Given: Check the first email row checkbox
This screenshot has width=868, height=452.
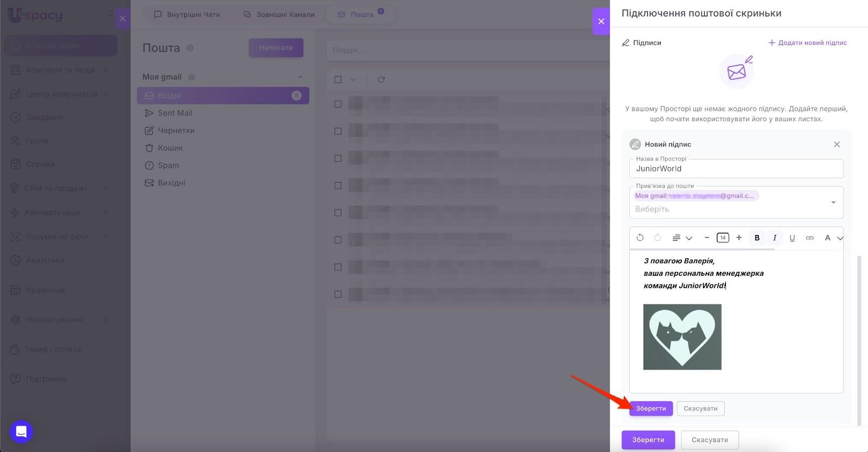Looking at the screenshot, I should tap(338, 104).
